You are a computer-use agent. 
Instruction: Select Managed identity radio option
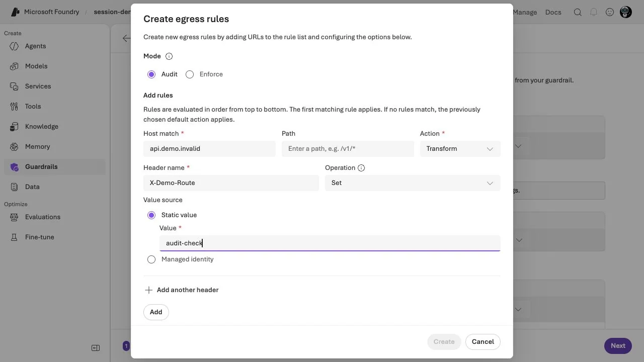151,259
